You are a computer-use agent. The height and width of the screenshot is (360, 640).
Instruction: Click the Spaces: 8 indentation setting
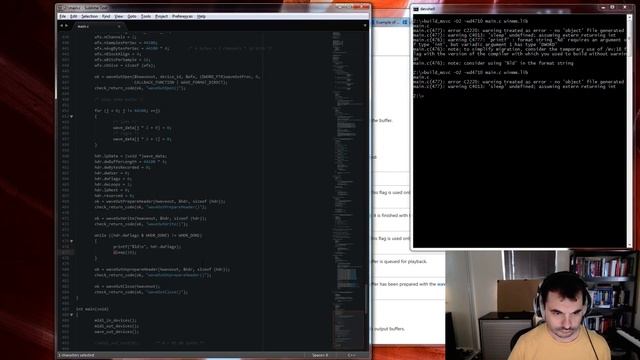click(320, 355)
